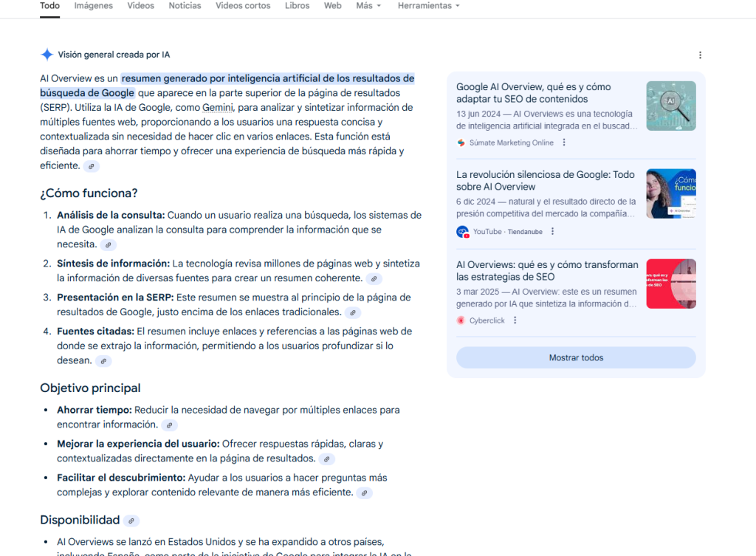Expand the Más dropdown
The height and width of the screenshot is (556, 756).
point(368,6)
